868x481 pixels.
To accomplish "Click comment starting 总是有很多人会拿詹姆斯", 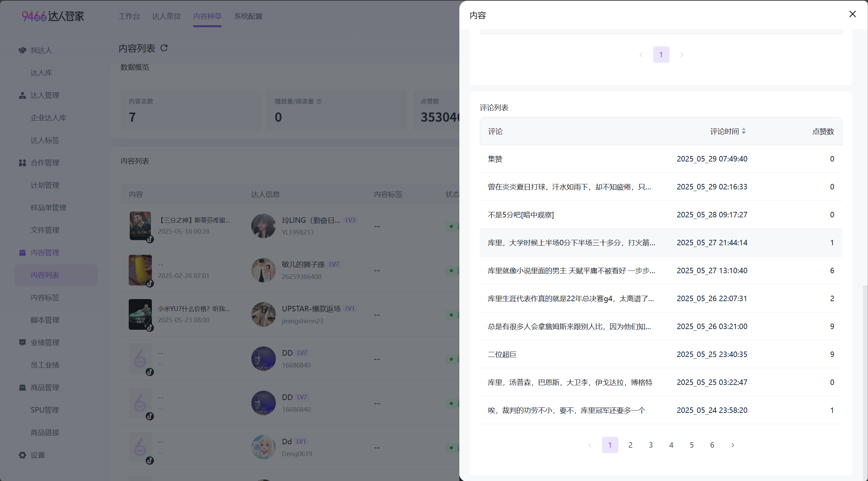I will coord(569,327).
